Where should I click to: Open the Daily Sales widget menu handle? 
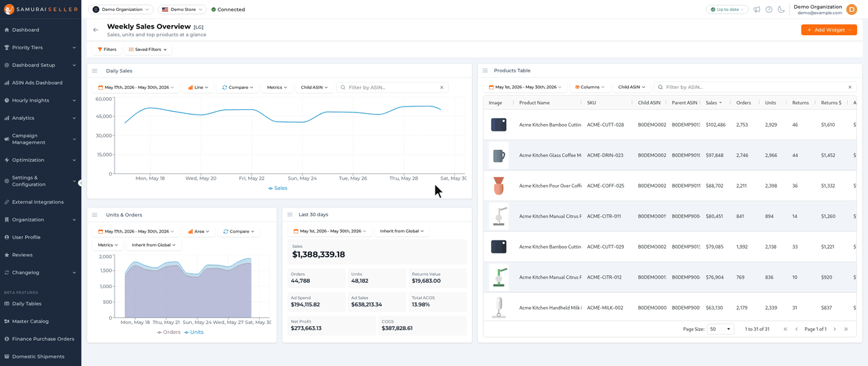95,70
